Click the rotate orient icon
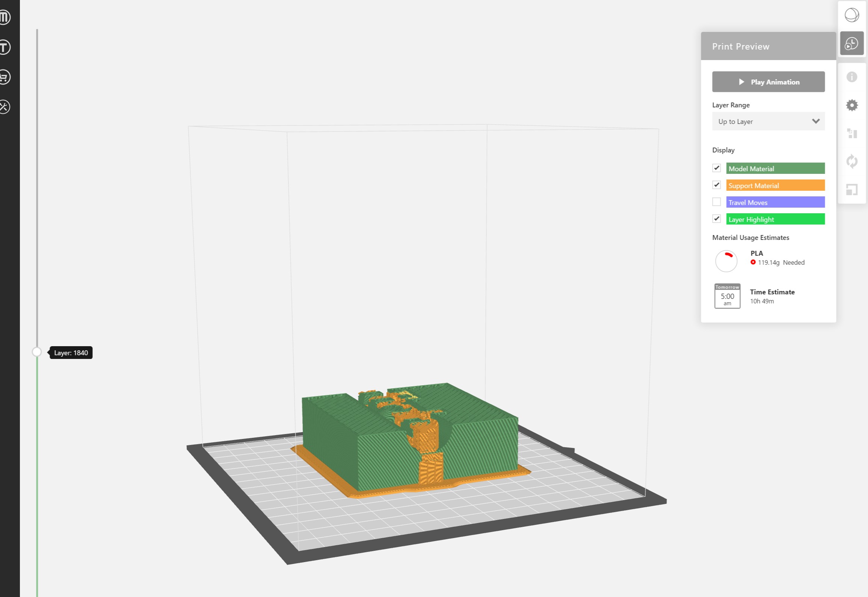This screenshot has height=597, width=868. (x=851, y=161)
